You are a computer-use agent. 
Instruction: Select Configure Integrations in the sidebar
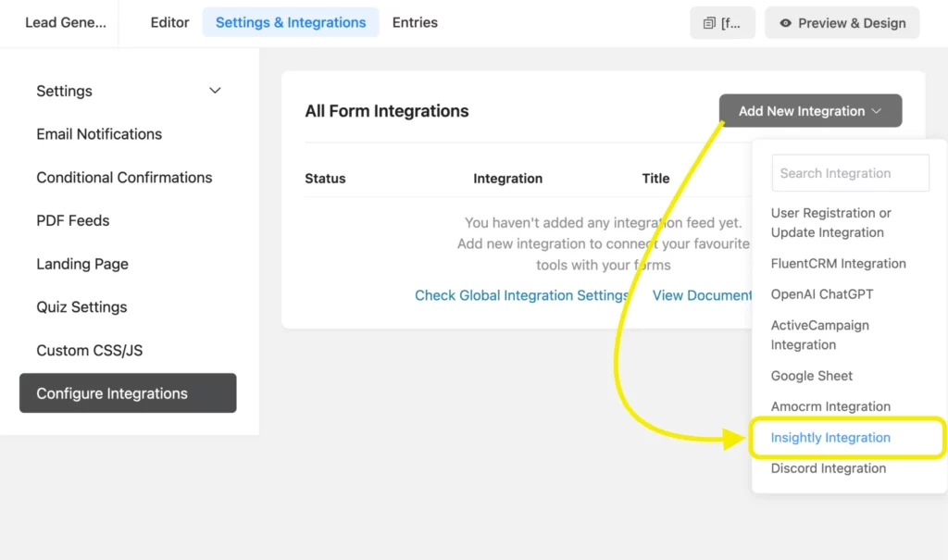pos(112,392)
